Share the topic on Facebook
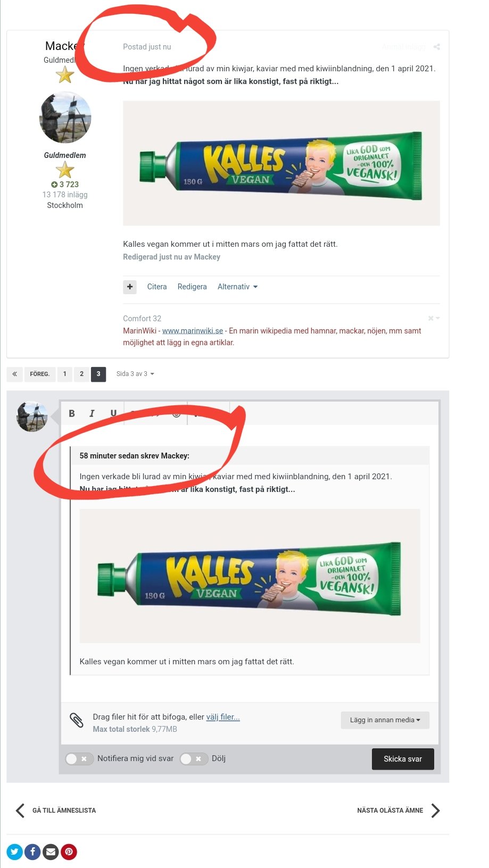 point(32,852)
